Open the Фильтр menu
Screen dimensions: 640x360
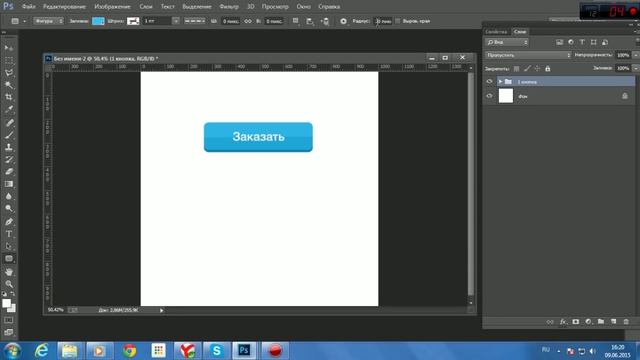click(229, 7)
